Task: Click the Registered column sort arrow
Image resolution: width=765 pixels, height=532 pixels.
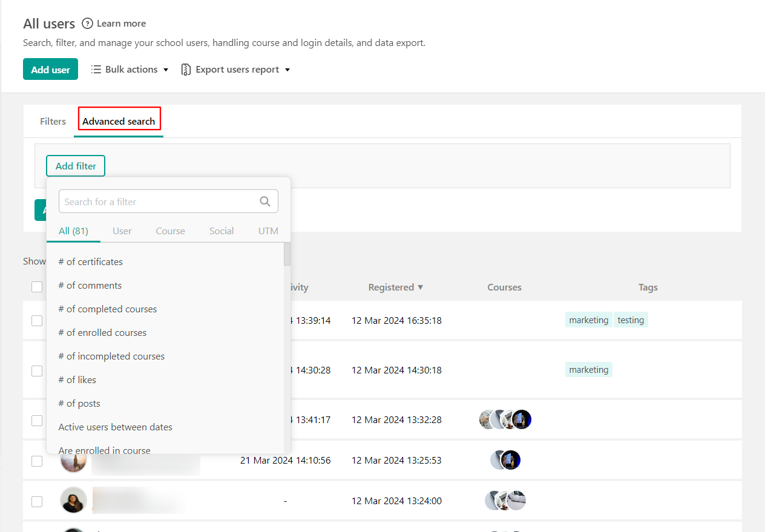Action: coord(420,287)
